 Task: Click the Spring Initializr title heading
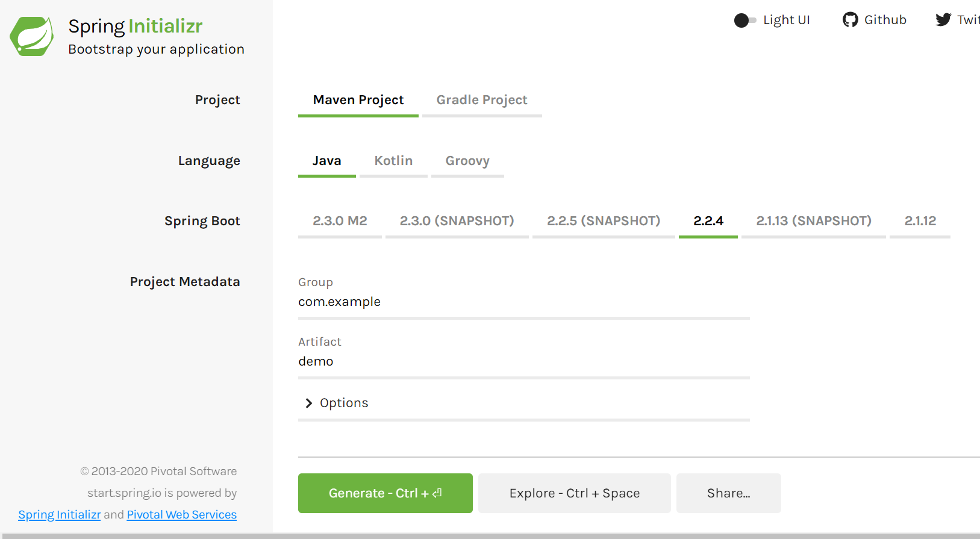click(x=136, y=26)
